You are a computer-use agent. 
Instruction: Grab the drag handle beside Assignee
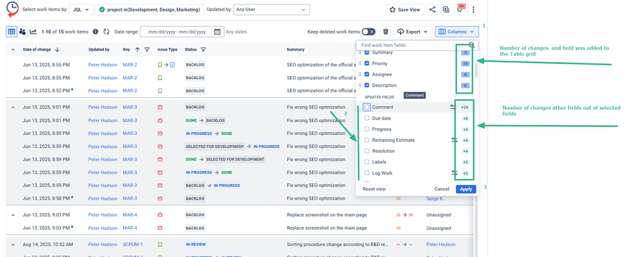coord(360,74)
